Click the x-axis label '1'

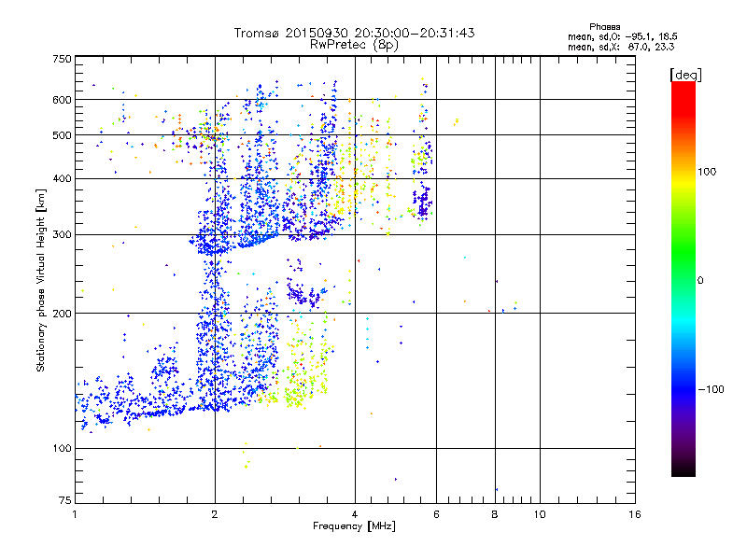[x=76, y=514]
